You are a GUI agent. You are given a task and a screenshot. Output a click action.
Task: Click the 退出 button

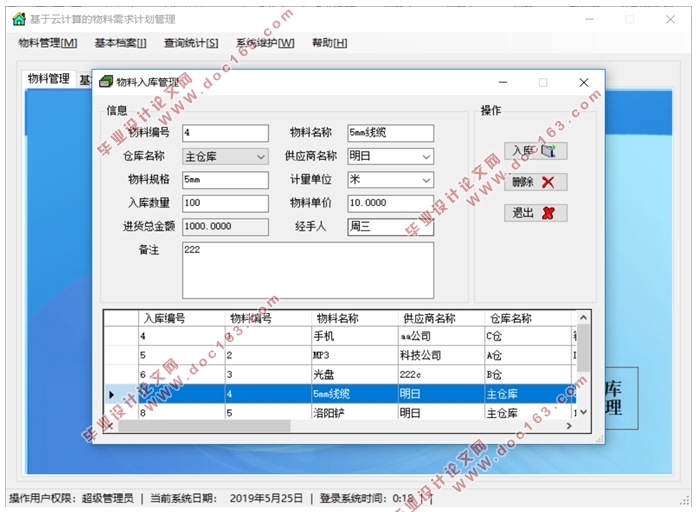[536, 213]
